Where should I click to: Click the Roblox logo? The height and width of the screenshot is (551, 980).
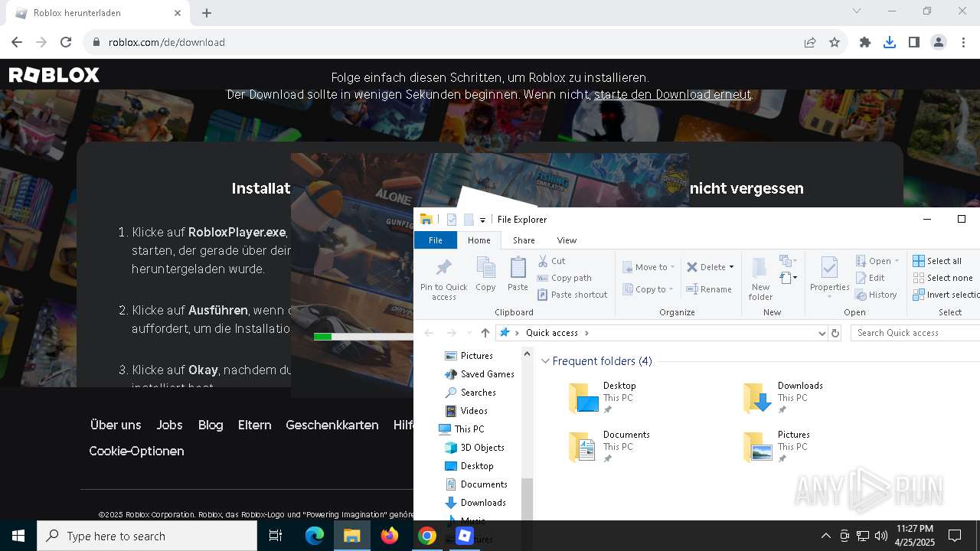click(54, 75)
